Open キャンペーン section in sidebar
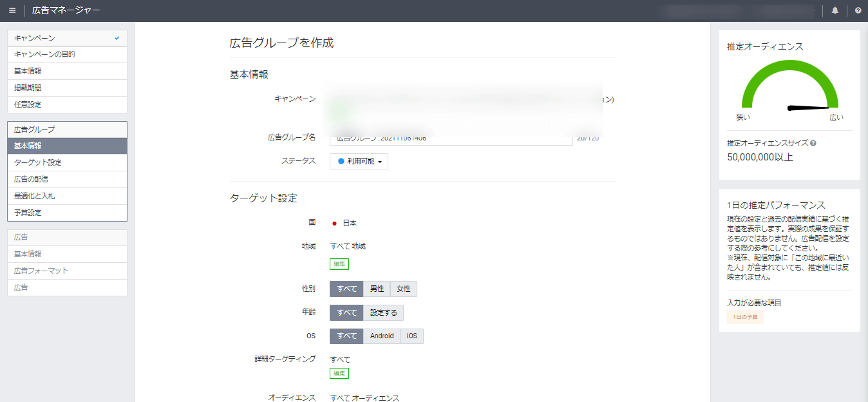 [67, 38]
